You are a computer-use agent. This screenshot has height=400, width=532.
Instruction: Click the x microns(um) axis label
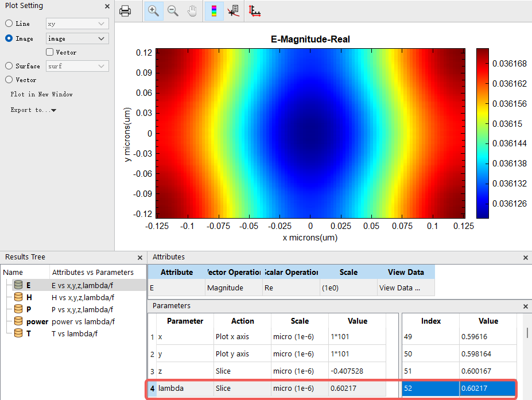coord(310,238)
